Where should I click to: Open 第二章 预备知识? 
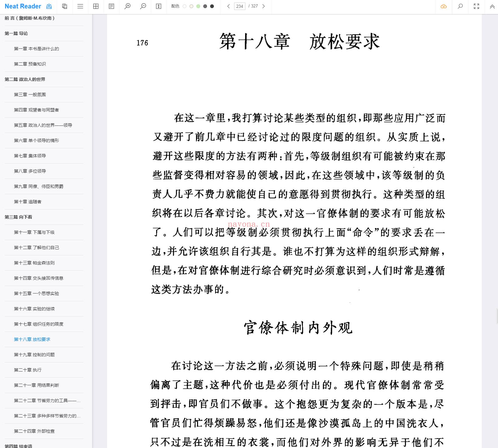tap(30, 64)
